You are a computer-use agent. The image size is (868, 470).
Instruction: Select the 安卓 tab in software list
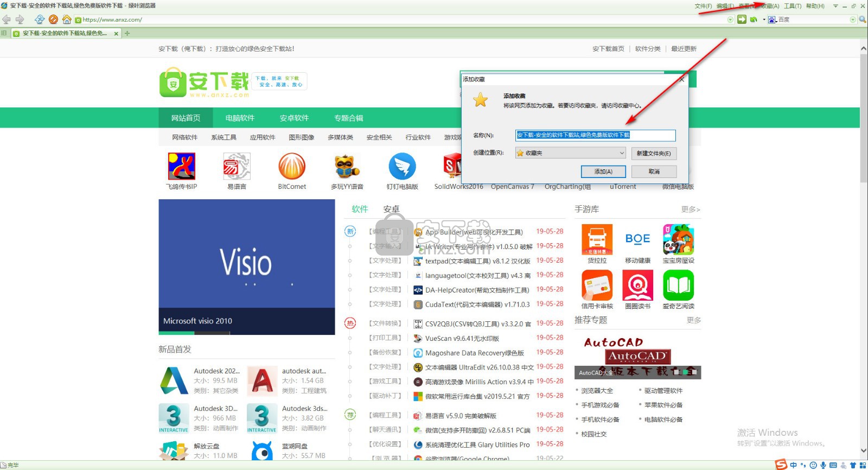point(391,209)
